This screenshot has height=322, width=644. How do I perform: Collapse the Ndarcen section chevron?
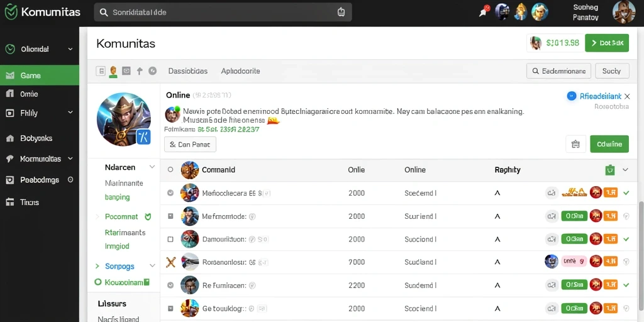(x=152, y=167)
